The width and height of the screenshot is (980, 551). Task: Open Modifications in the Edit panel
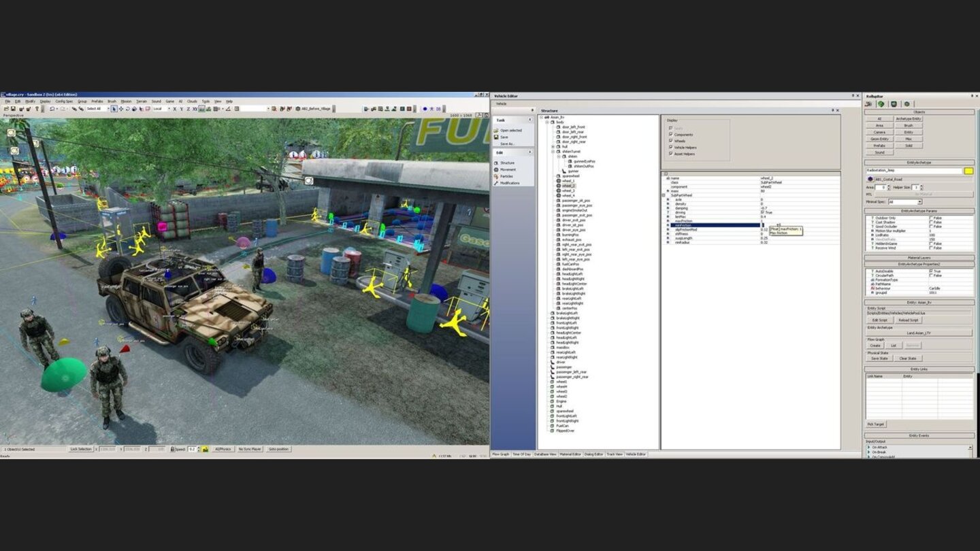510,183
